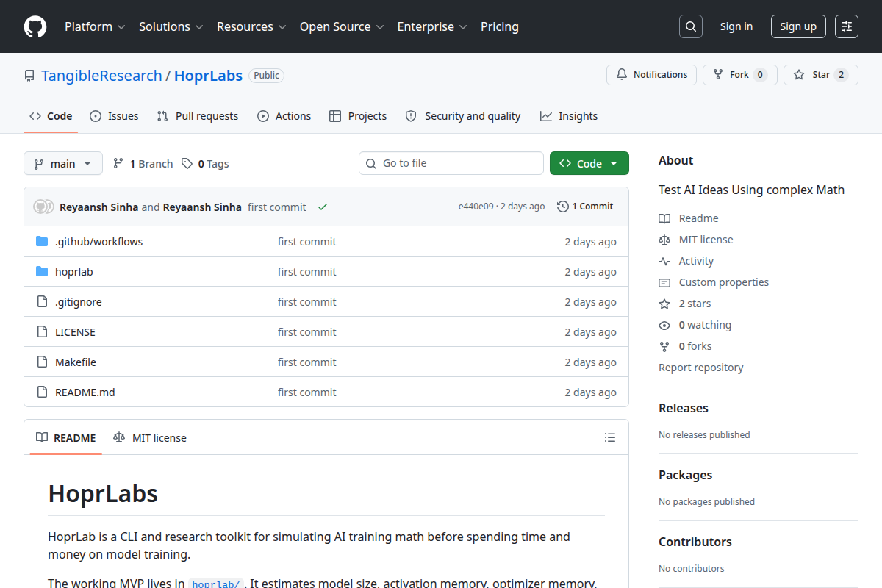Click the commit author avatars
The height and width of the screenshot is (588, 882).
pos(43,207)
